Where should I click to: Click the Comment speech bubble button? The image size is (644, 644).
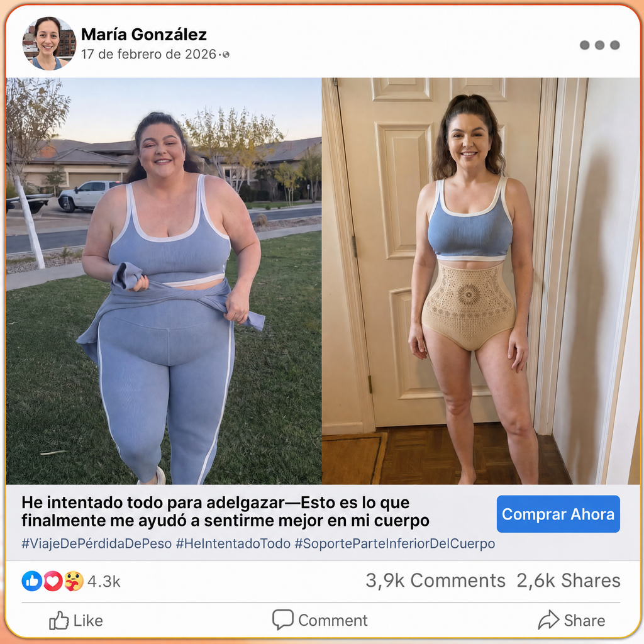tap(320, 620)
